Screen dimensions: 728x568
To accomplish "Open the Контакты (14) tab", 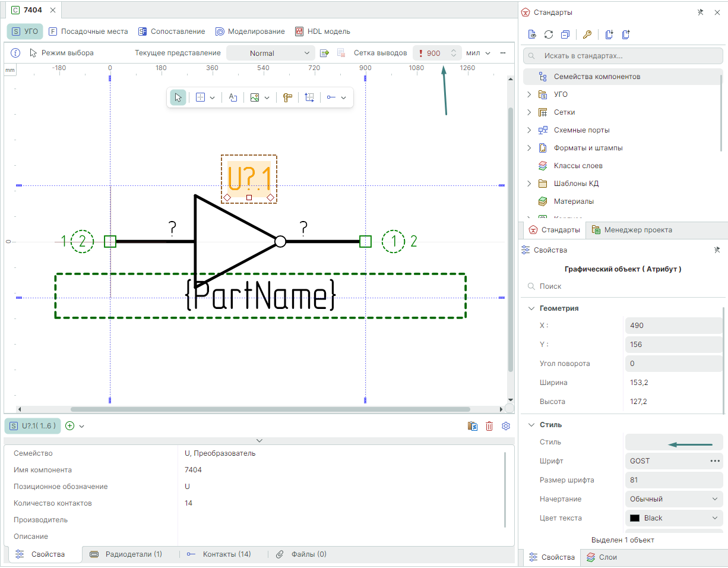I will pyautogui.click(x=220, y=554).
